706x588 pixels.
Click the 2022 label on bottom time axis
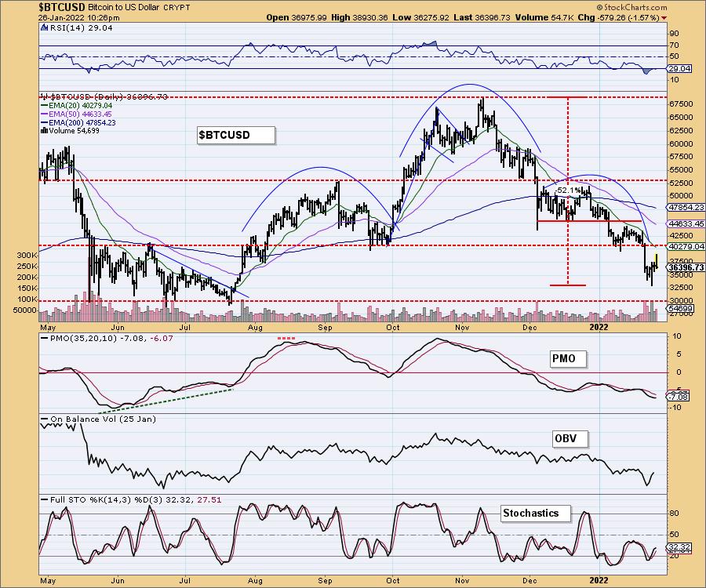pyautogui.click(x=599, y=580)
